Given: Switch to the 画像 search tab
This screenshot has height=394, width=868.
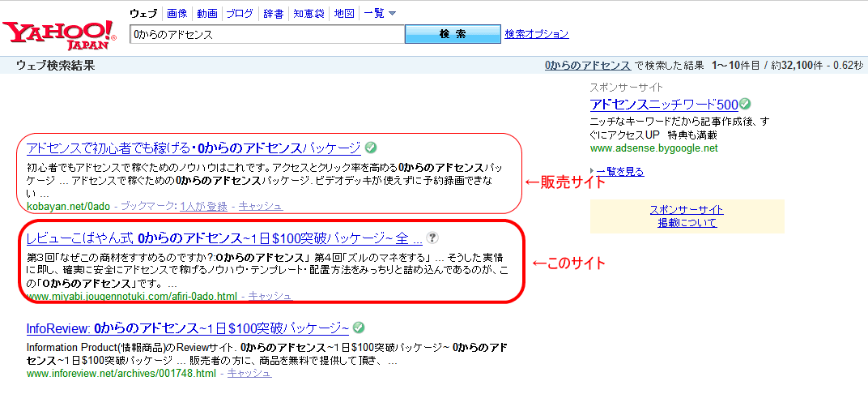Looking at the screenshot, I should click(177, 13).
